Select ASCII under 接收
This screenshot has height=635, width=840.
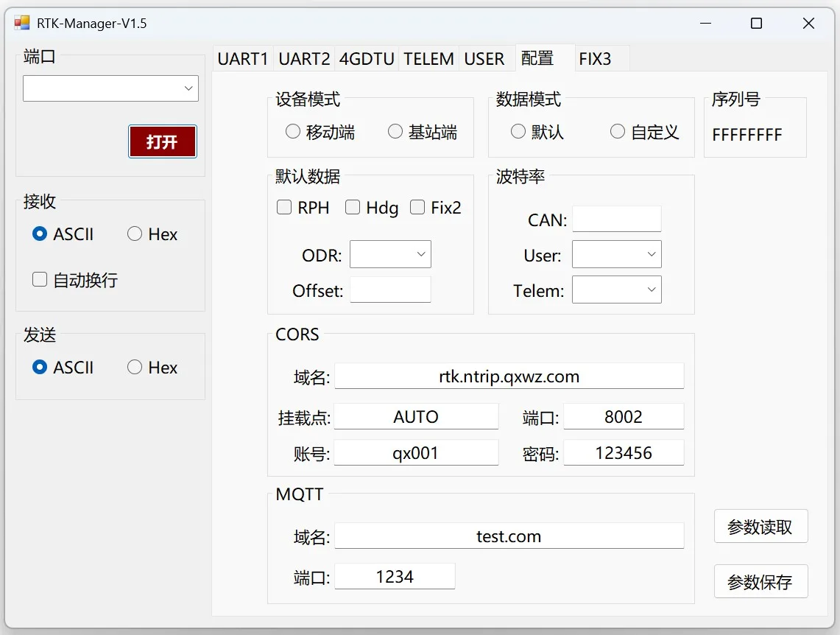pyautogui.click(x=63, y=234)
